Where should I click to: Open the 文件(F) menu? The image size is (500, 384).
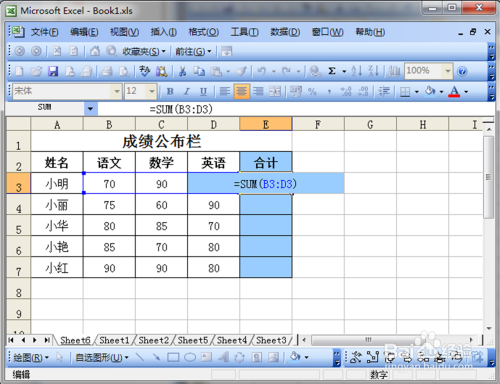(x=45, y=32)
